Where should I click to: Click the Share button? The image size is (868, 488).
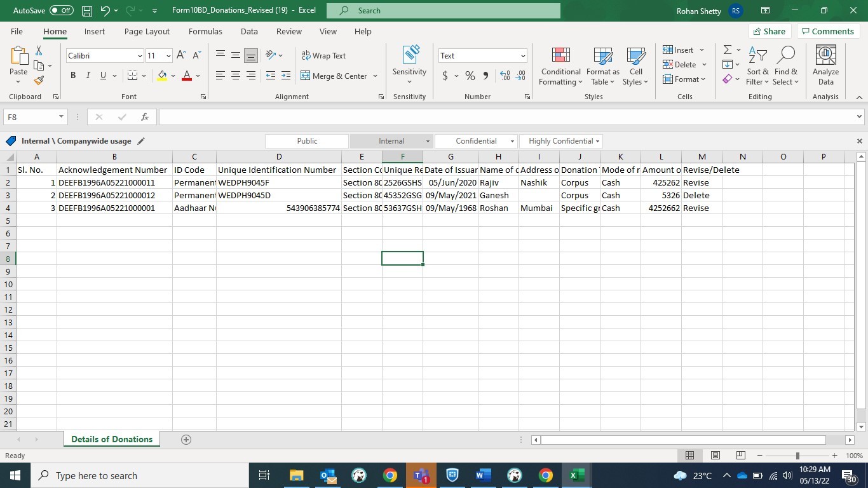coord(769,31)
